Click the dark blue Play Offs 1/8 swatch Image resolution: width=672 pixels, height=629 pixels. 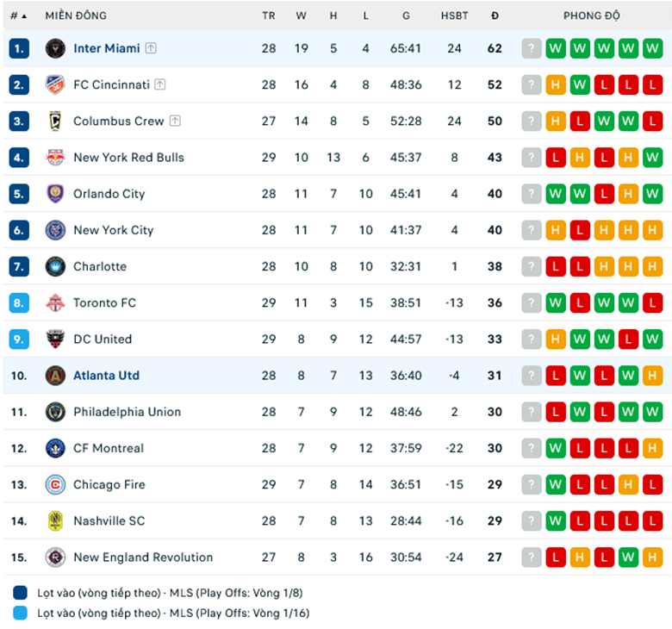pos(20,593)
